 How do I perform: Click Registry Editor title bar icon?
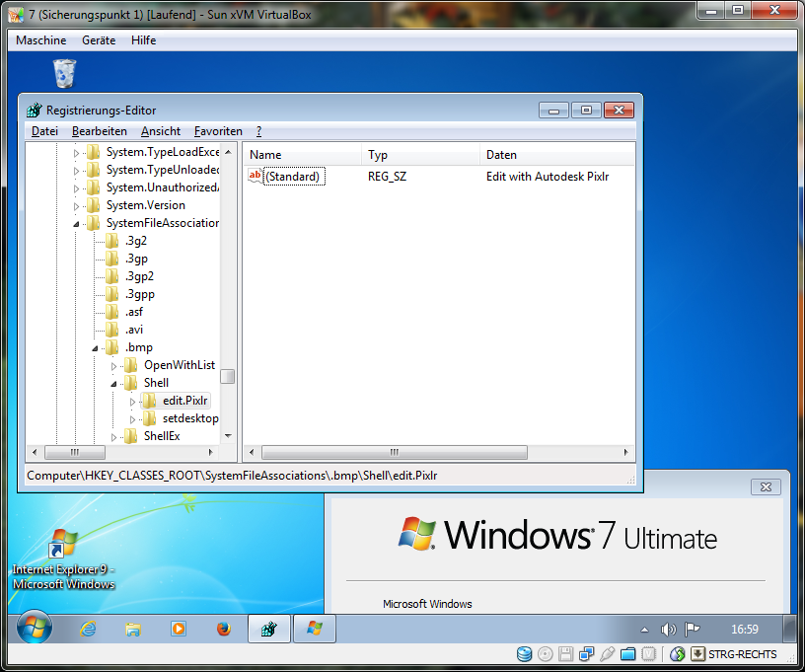34,110
